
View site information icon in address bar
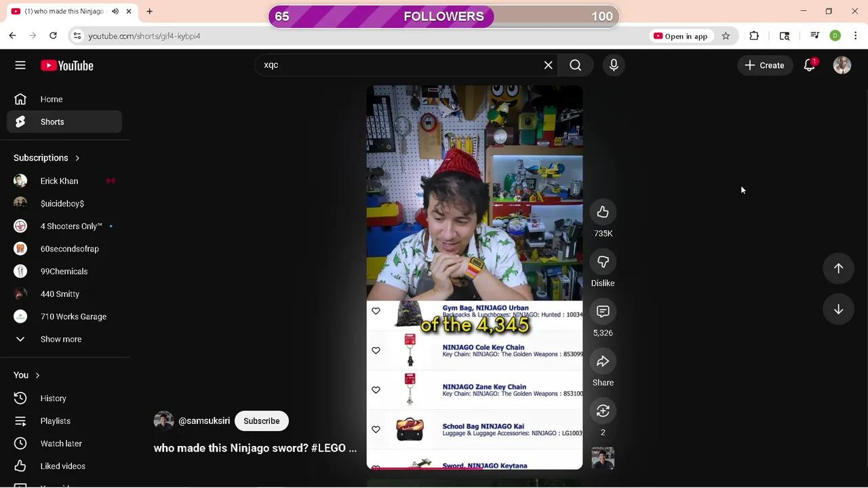pyautogui.click(x=77, y=36)
